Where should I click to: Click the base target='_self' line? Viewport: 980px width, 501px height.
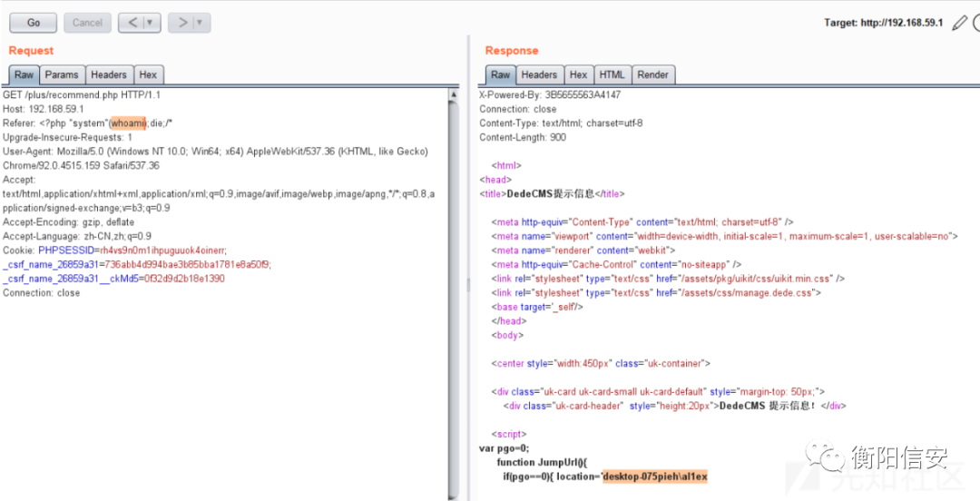coord(537,307)
